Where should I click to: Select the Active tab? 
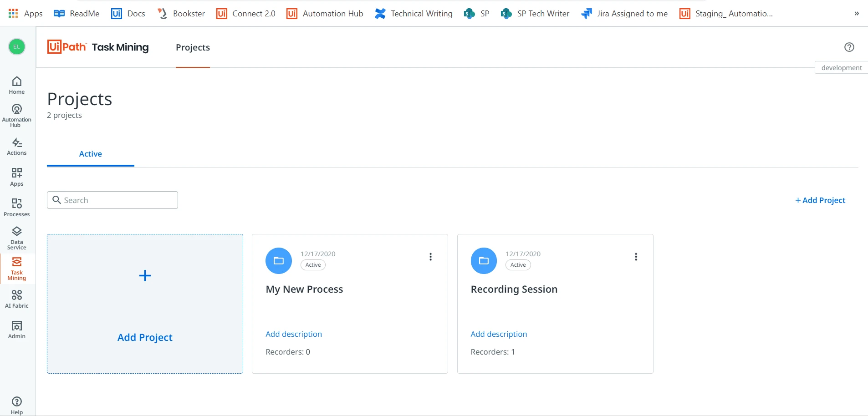coord(91,154)
